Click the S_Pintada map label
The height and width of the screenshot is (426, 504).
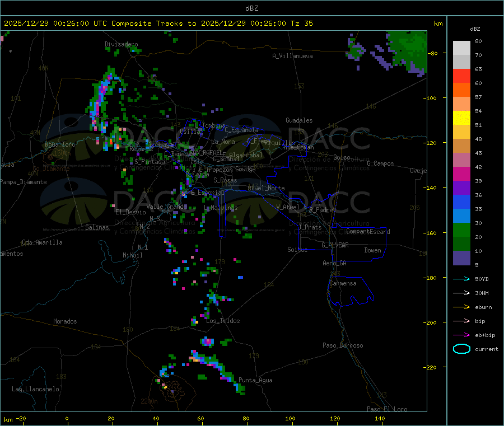point(150,162)
